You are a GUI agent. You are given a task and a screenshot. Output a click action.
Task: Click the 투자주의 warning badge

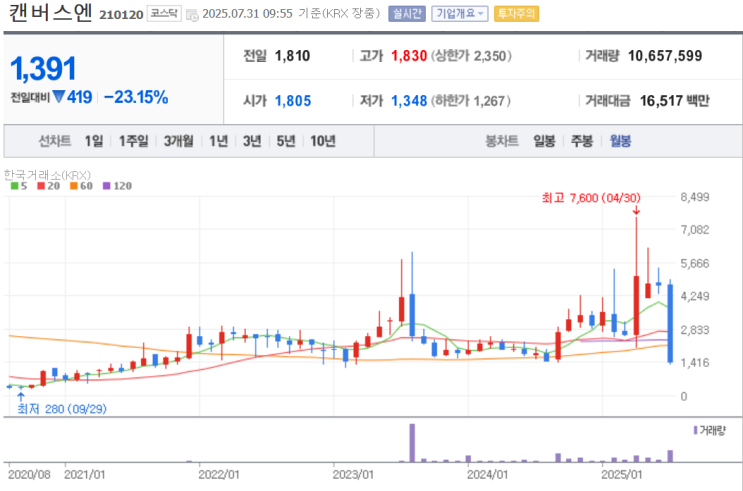coord(516,14)
